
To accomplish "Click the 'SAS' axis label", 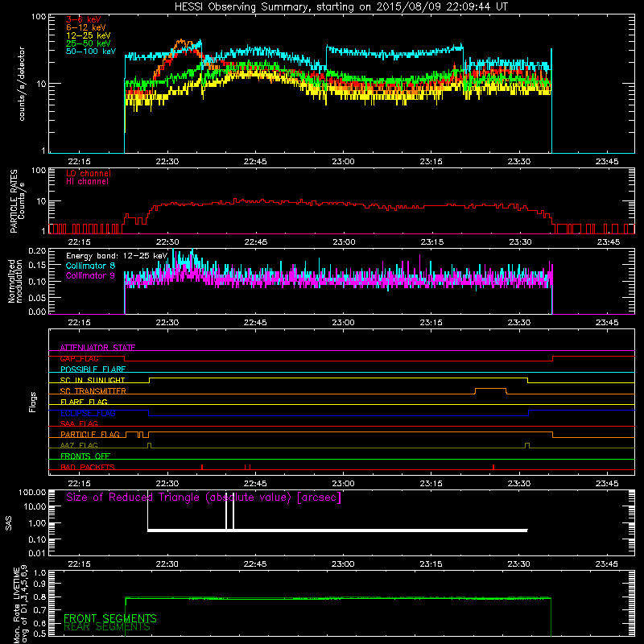I will [9, 523].
